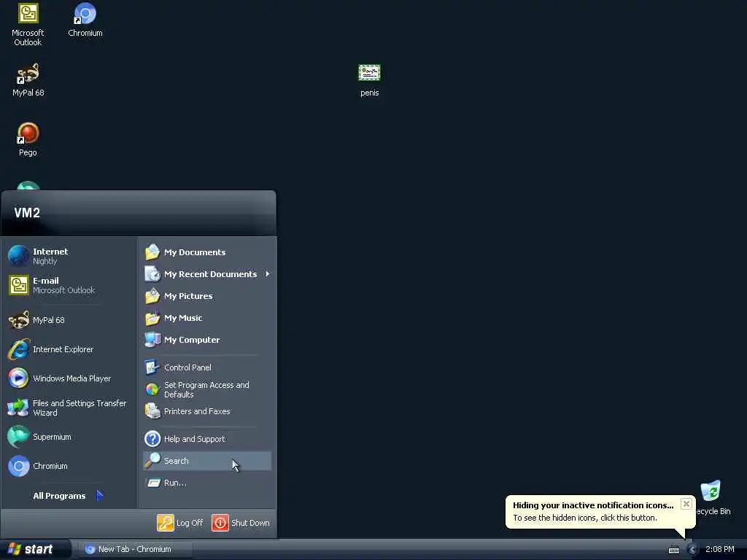Launch Internet Nightly from Start menu
Image resolution: width=747 pixels, height=560 pixels.
tap(69, 256)
